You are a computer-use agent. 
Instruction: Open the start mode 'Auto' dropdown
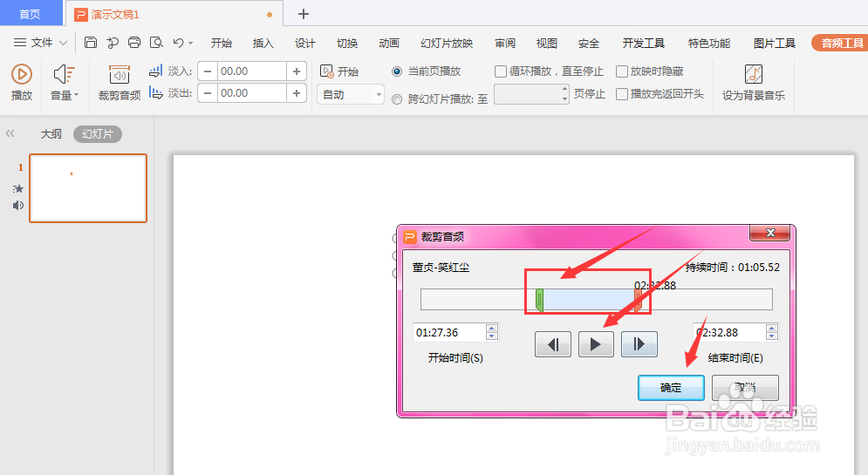click(x=351, y=94)
